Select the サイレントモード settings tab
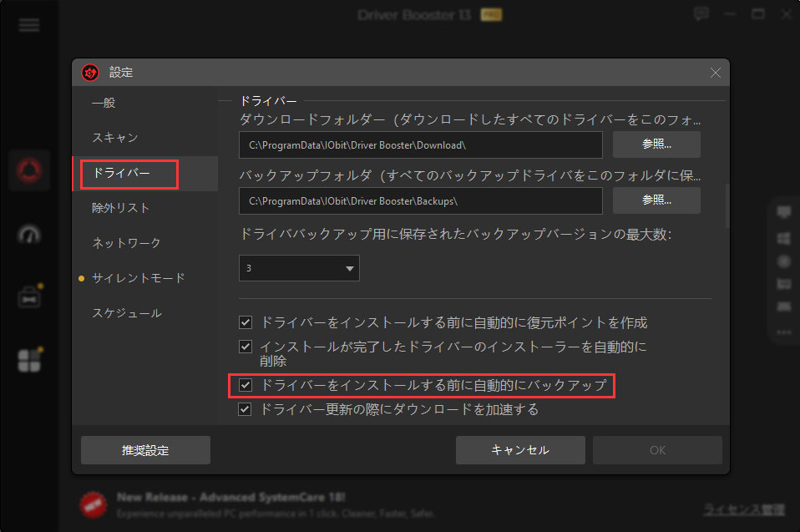Image resolution: width=800 pixels, height=532 pixels. pos(145,278)
